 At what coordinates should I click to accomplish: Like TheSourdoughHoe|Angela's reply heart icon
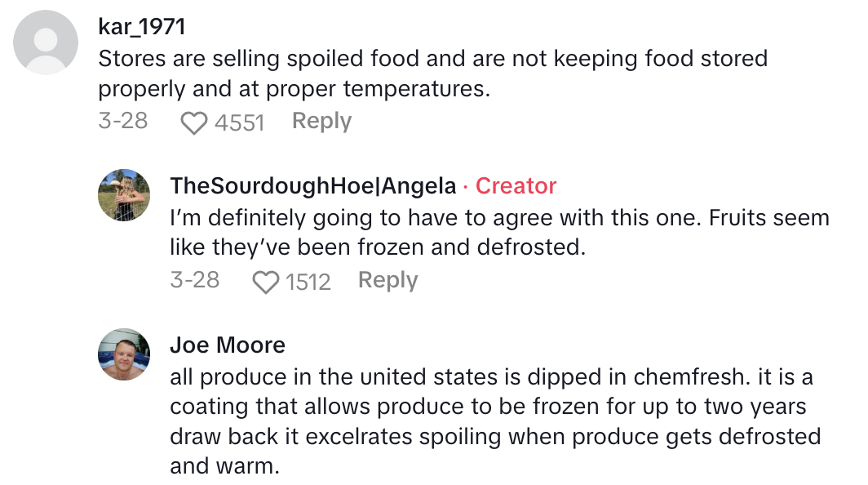[x=265, y=280]
